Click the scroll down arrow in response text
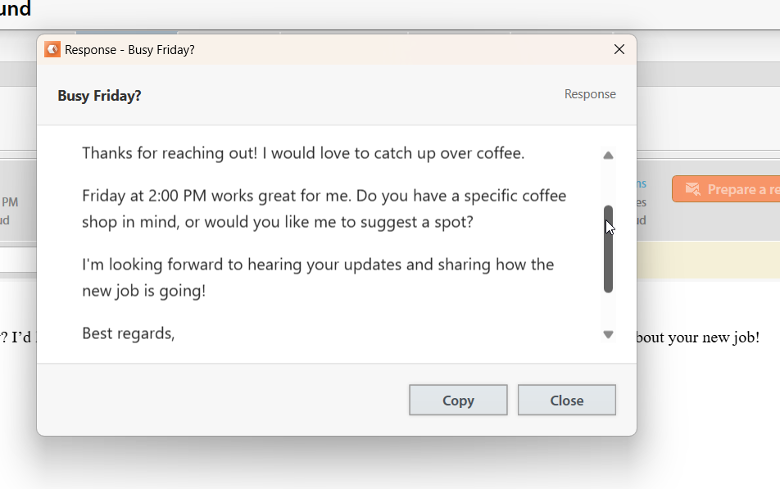 tap(608, 334)
